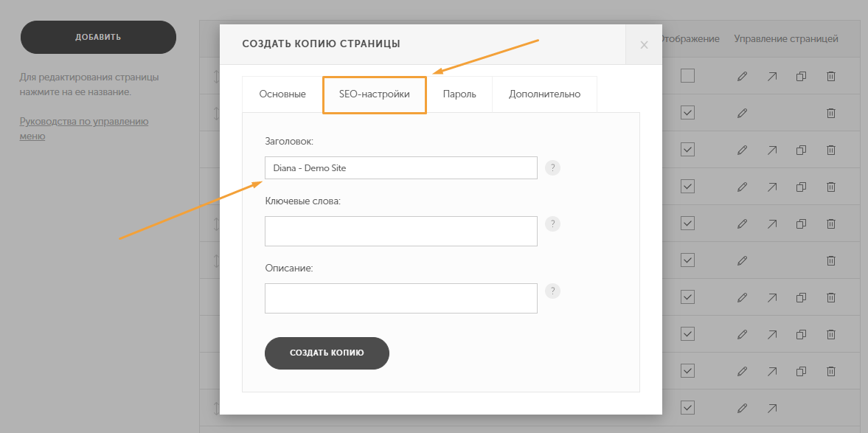
Task: Click the arrow icon in the bottom-most row
Action: click(771, 409)
